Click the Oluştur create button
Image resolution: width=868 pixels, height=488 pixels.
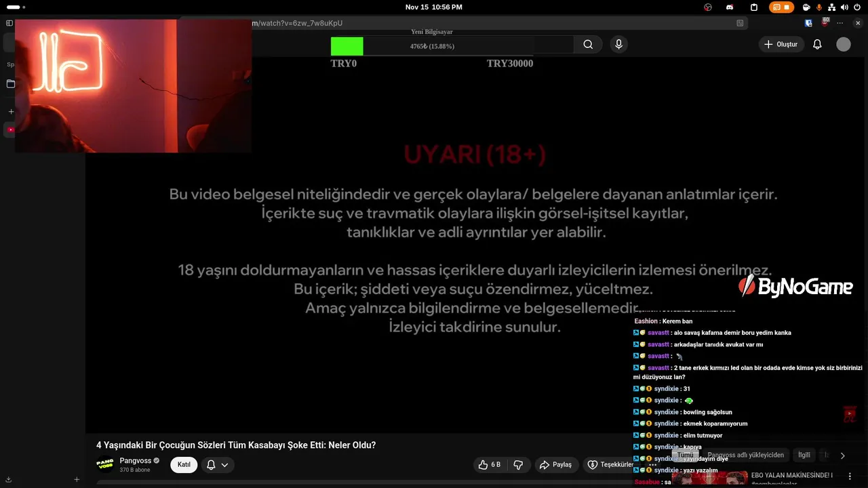[x=781, y=44]
